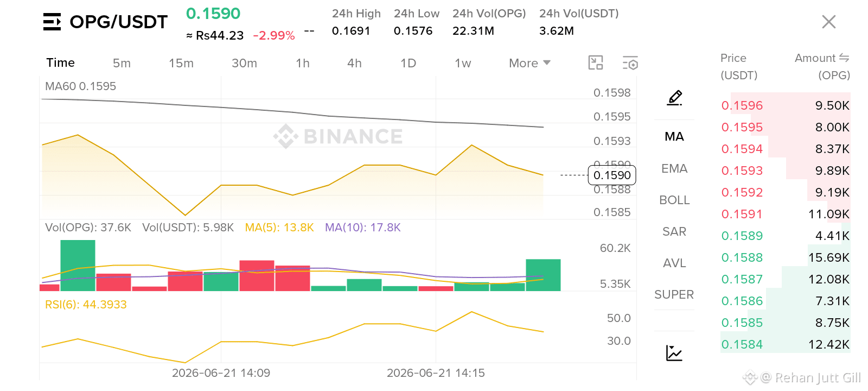Select bid price 0.1585 in order book
The width and height of the screenshot is (868, 391).
pyautogui.click(x=742, y=323)
